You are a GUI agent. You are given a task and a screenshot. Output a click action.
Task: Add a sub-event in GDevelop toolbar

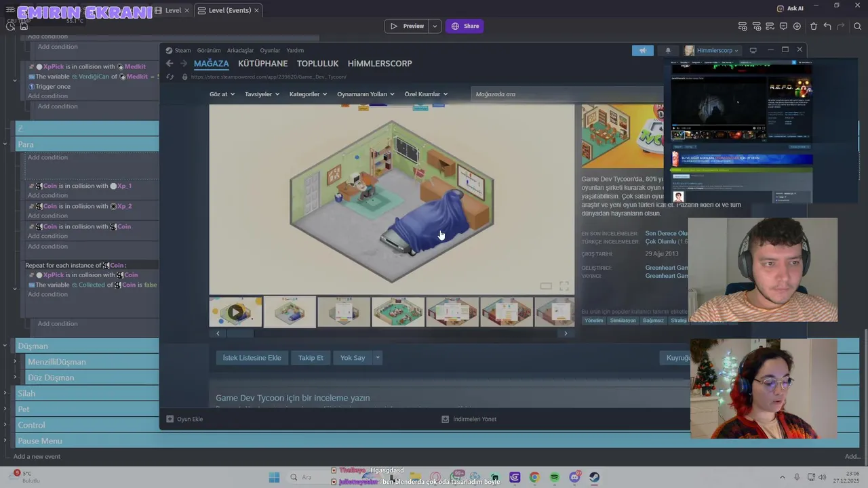pos(756,26)
